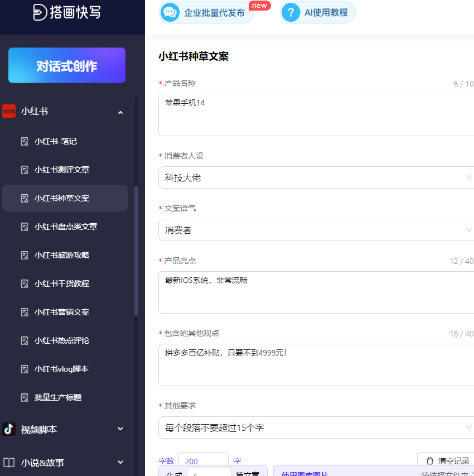The image size is (474, 476).
Task: Focus the 产品名称 text field
Action: pyautogui.click(x=316, y=115)
